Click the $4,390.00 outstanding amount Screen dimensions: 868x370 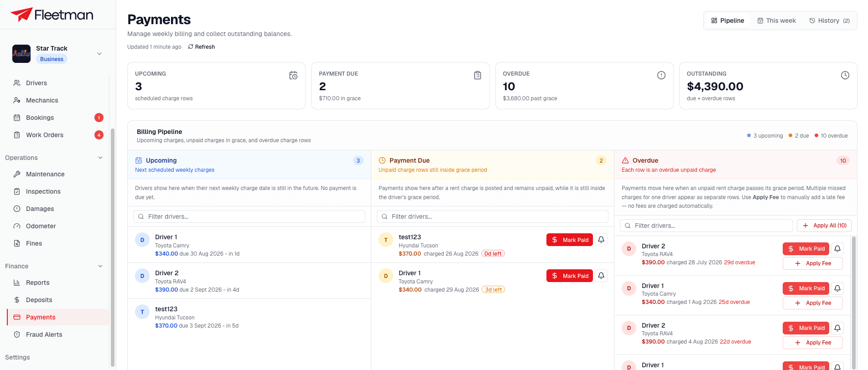715,87
